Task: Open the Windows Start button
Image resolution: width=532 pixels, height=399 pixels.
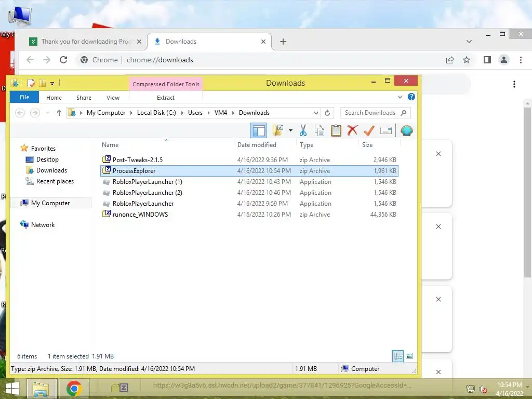Action: [x=12, y=389]
